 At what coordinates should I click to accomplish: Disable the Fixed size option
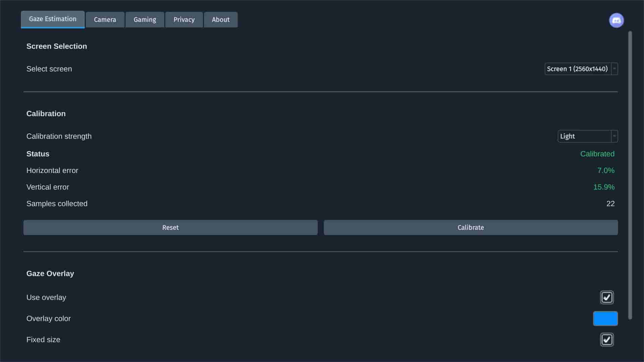click(x=607, y=340)
